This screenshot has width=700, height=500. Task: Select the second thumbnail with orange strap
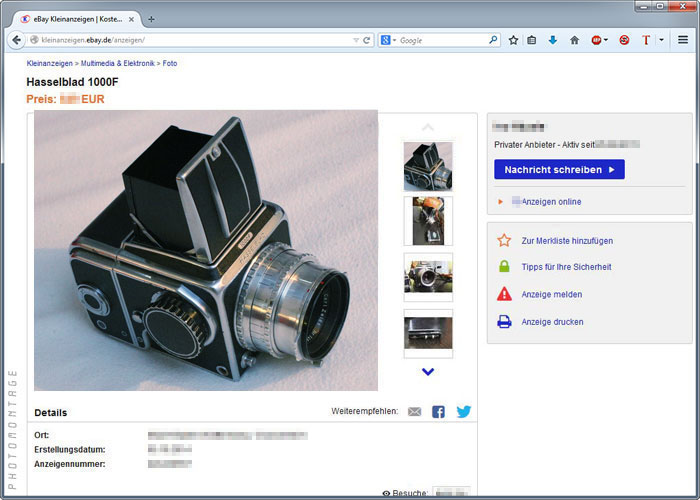pos(428,221)
